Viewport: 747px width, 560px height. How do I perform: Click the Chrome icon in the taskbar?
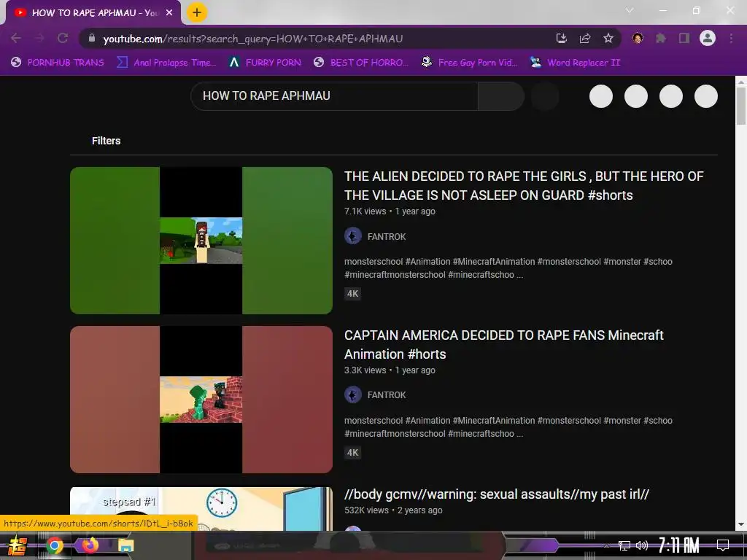click(x=54, y=545)
